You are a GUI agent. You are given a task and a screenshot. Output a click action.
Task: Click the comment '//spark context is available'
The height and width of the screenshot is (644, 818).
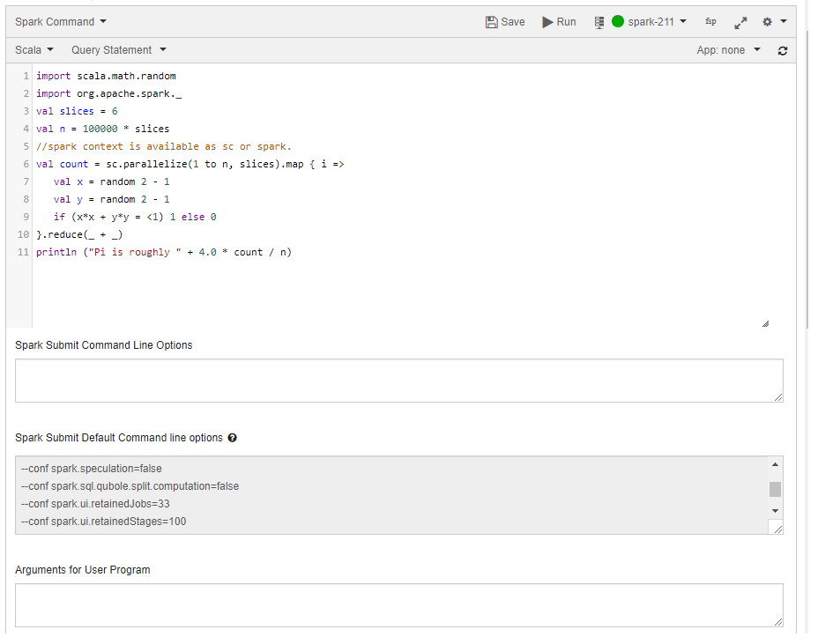coord(164,146)
